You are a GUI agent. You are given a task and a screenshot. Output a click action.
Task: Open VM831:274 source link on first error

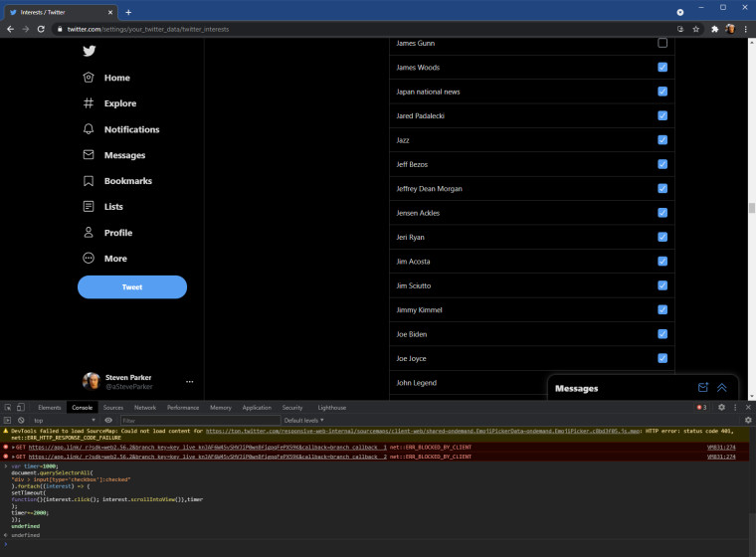(721, 447)
